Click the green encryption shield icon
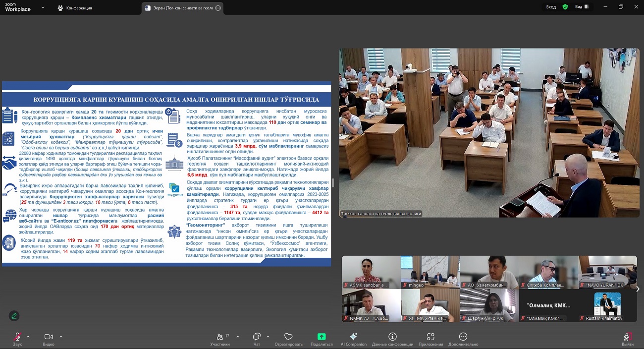The width and height of the screenshot is (644, 349). (x=565, y=7)
